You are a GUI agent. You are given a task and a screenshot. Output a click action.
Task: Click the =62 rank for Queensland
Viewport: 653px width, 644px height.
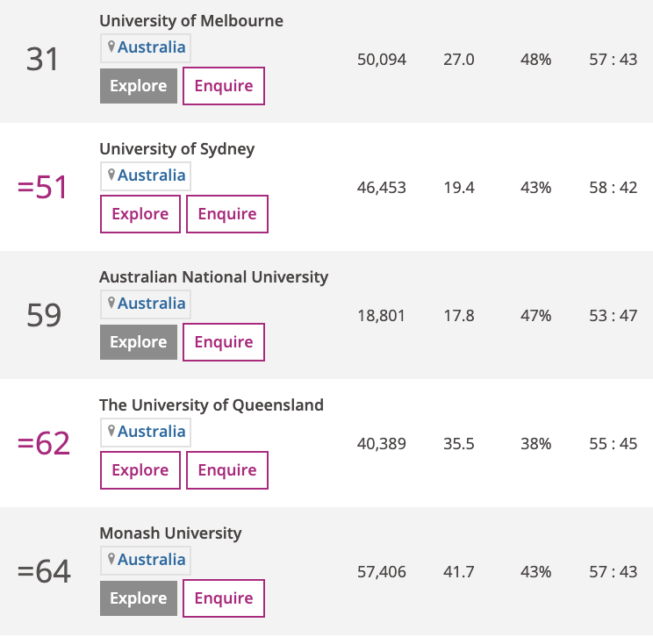pyautogui.click(x=44, y=444)
